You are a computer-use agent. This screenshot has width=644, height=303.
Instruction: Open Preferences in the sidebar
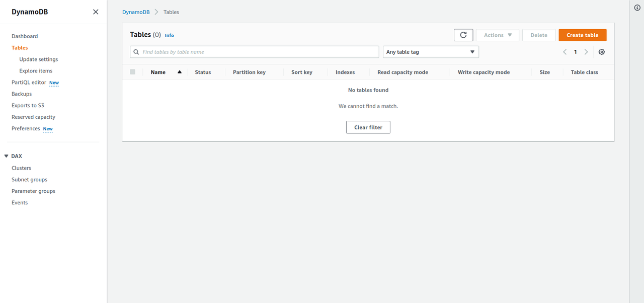coord(26,129)
